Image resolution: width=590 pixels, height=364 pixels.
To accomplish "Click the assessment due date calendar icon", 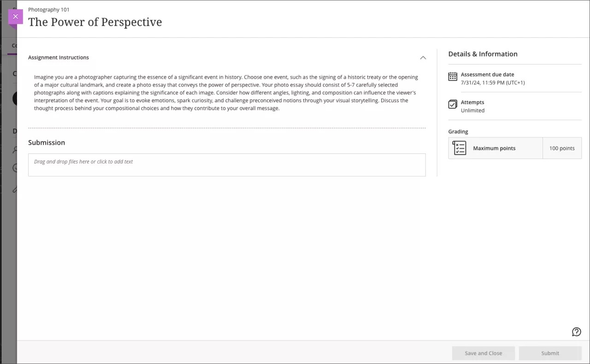I will (453, 77).
